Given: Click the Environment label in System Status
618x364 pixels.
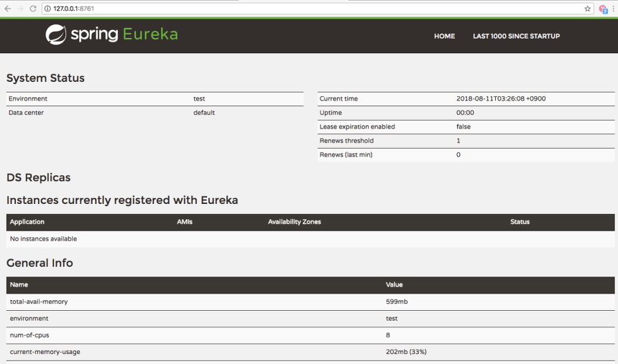Looking at the screenshot, I should [x=28, y=99].
